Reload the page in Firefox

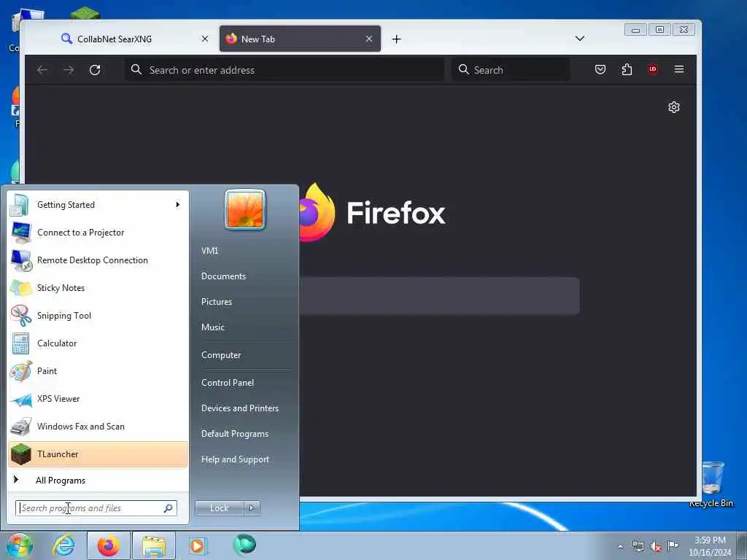click(x=95, y=70)
